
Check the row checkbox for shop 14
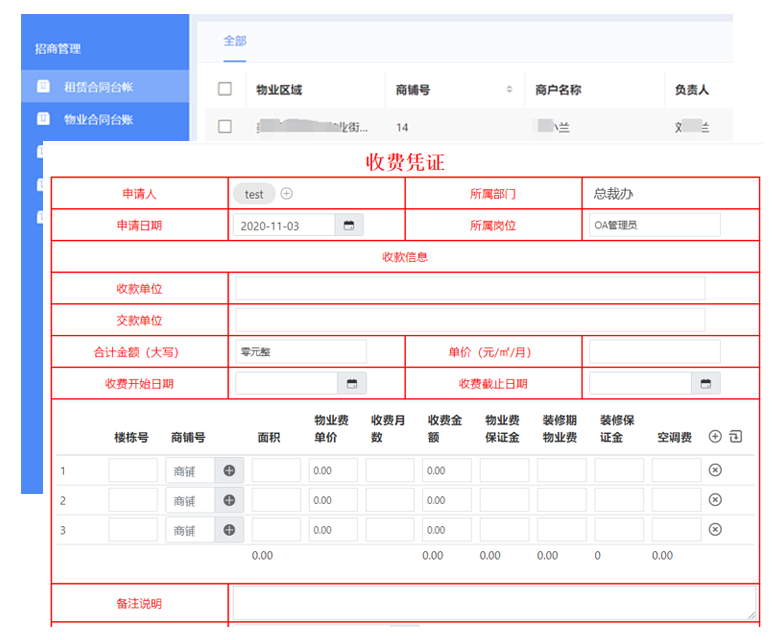(225, 127)
